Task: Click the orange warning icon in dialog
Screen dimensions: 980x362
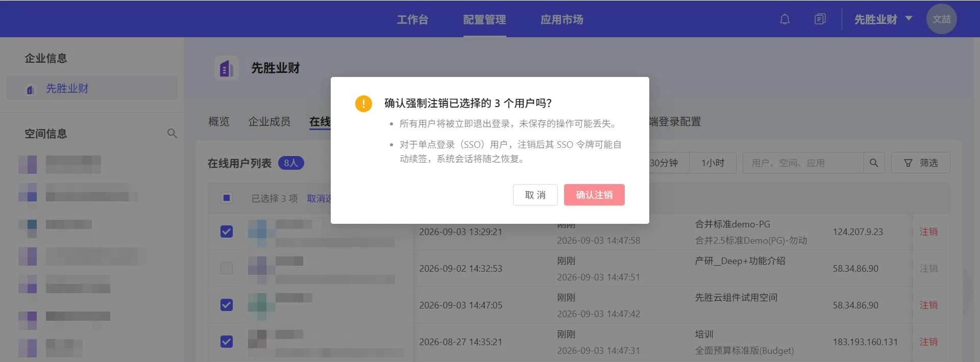Action: click(363, 104)
